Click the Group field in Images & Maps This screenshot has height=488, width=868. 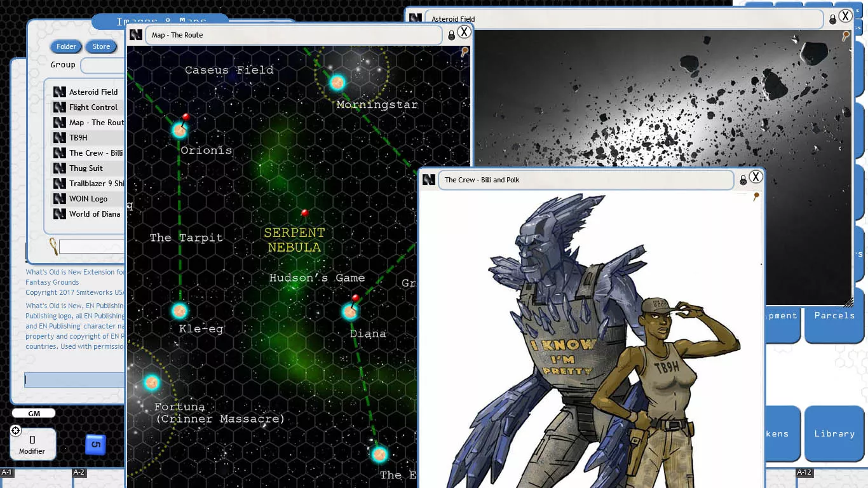tap(103, 65)
